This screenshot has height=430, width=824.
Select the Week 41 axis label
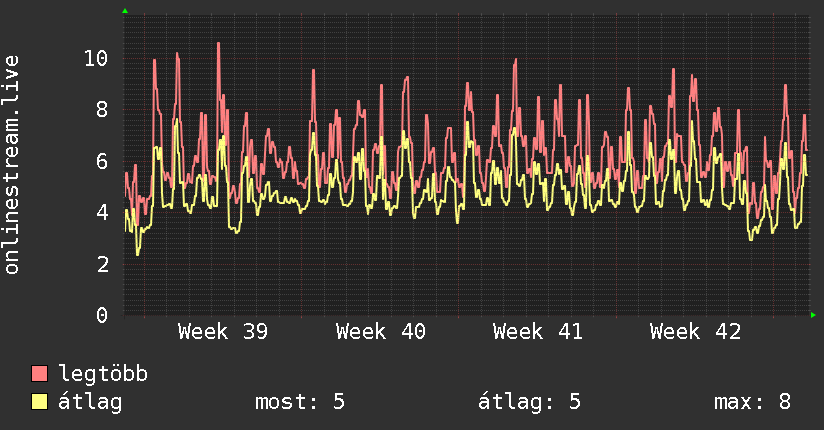(x=538, y=332)
